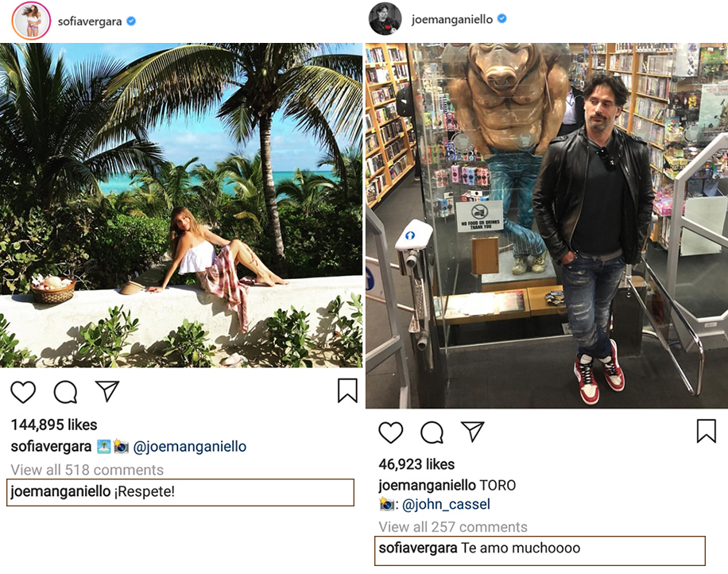The height and width of the screenshot is (574, 728).
Task: Open joemanganiello's profile avatar
Action: [385, 19]
